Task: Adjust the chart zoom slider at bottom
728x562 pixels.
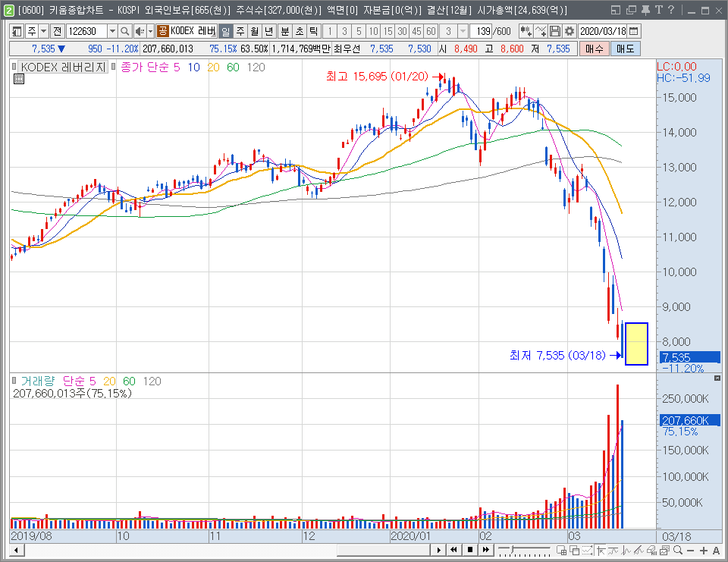Action: click(x=523, y=551)
